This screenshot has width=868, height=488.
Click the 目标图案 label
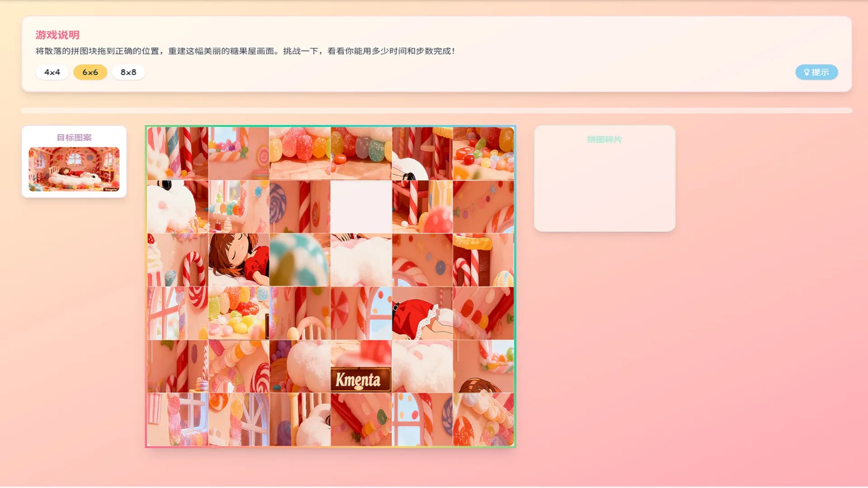(x=74, y=137)
